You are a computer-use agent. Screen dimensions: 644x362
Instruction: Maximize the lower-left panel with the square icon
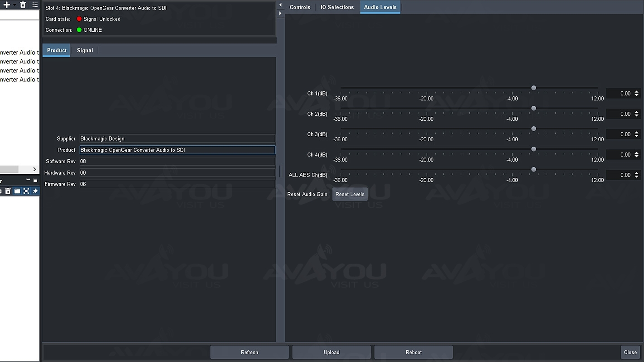coord(35,180)
